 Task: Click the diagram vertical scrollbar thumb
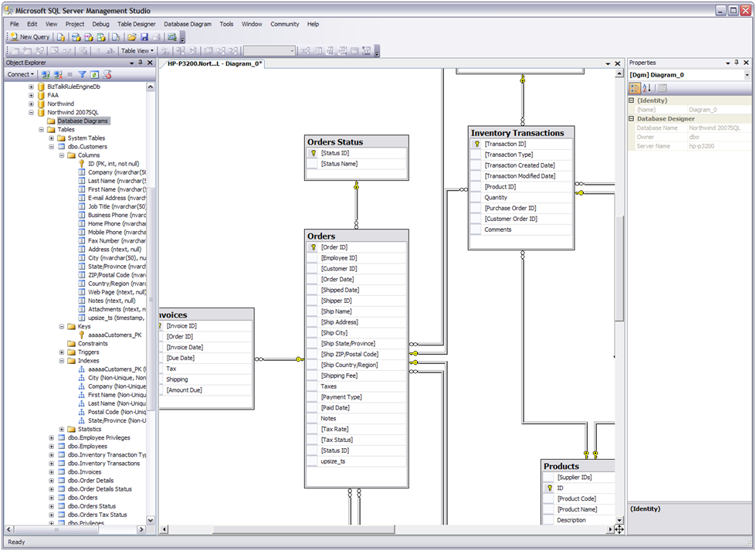[x=619, y=268]
